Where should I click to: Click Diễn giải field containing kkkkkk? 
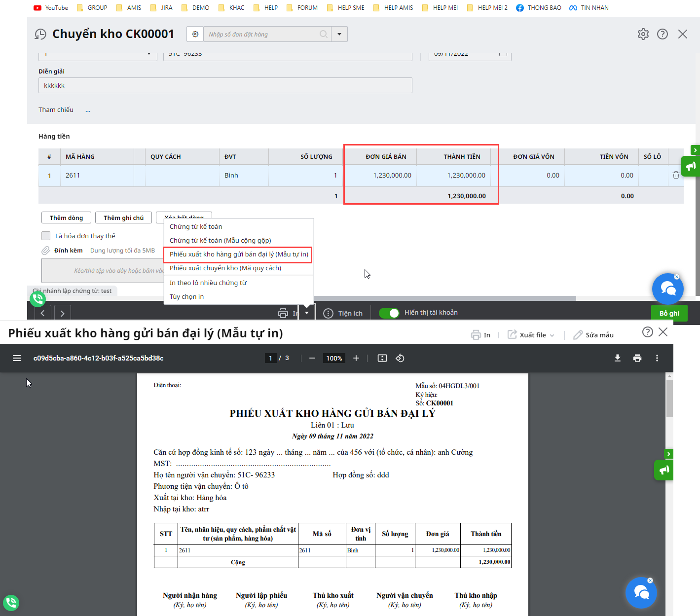[x=225, y=85]
